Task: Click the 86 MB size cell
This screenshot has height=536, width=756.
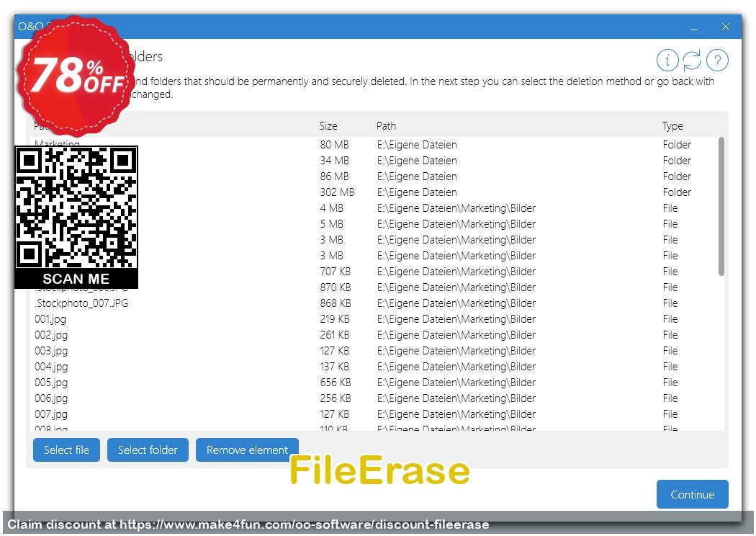Action: [x=334, y=177]
